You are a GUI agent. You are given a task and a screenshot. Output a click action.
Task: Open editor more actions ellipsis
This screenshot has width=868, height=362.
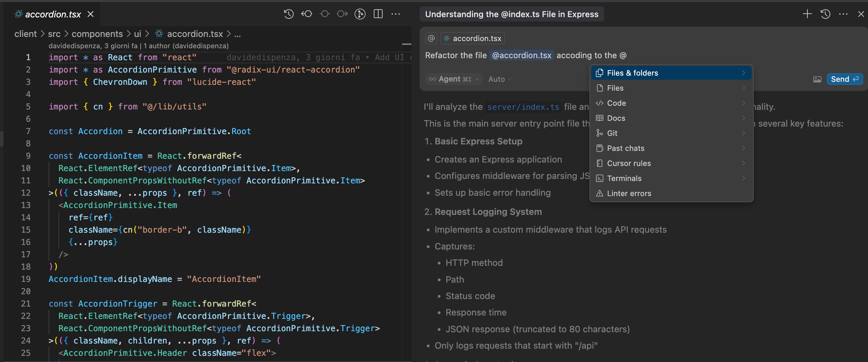point(396,14)
